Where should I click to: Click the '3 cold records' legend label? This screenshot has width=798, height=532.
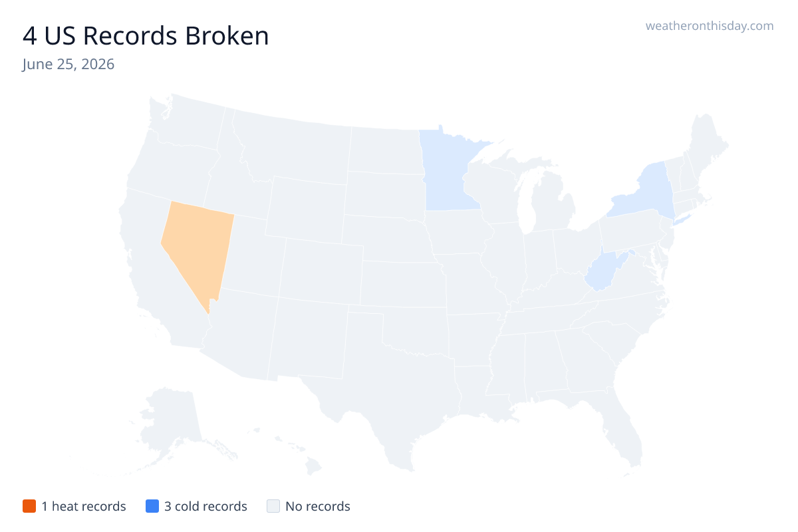[x=205, y=506]
